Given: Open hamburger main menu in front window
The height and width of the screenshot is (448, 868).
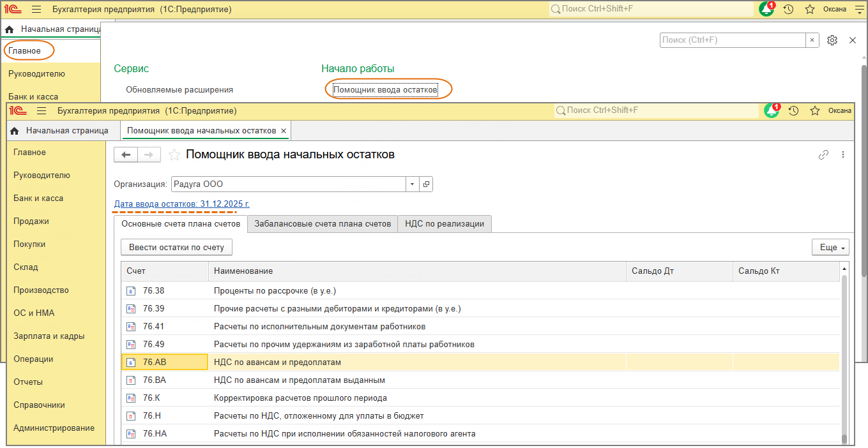Looking at the screenshot, I should tap(42, 110).
